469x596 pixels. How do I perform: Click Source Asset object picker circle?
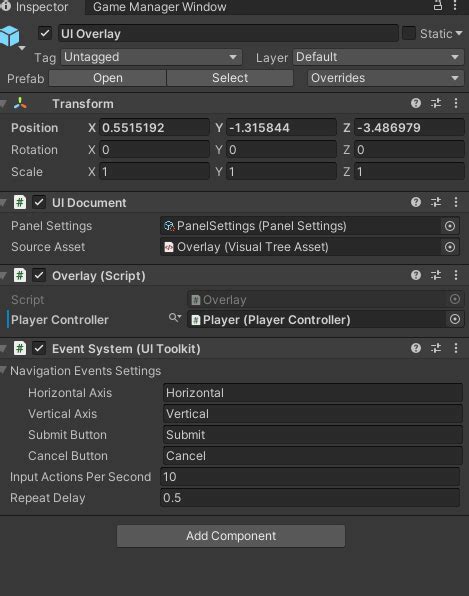pos(450,247)
